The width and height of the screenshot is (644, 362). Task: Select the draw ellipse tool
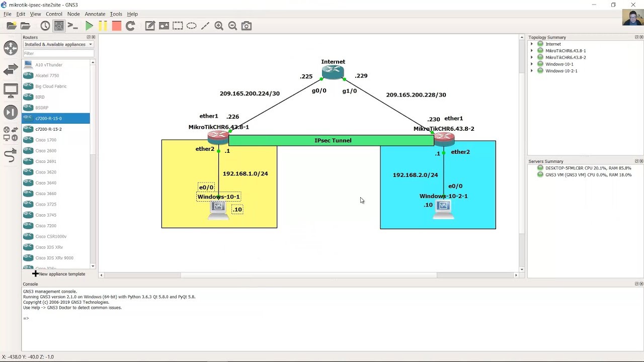pos(191,26)
